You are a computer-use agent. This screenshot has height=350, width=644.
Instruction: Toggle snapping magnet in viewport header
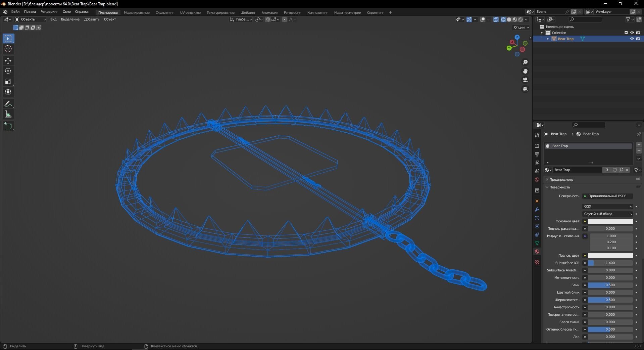click(x=268, y=19)
